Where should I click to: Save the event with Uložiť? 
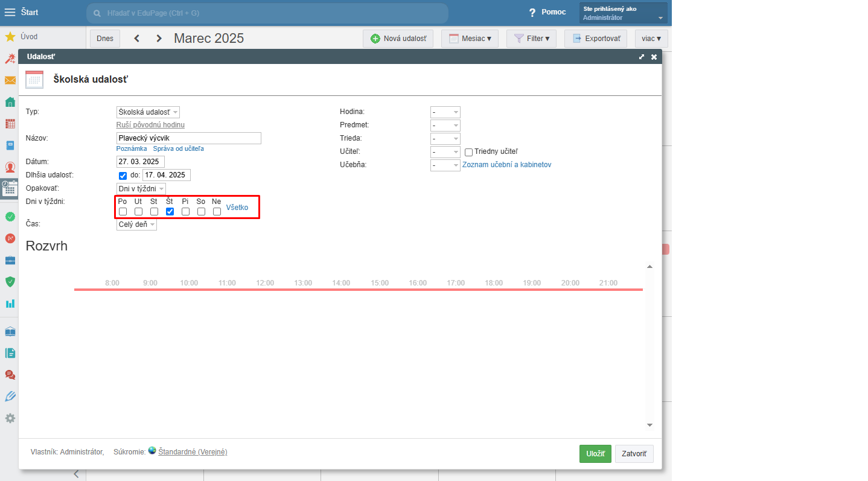pos(595,454)
